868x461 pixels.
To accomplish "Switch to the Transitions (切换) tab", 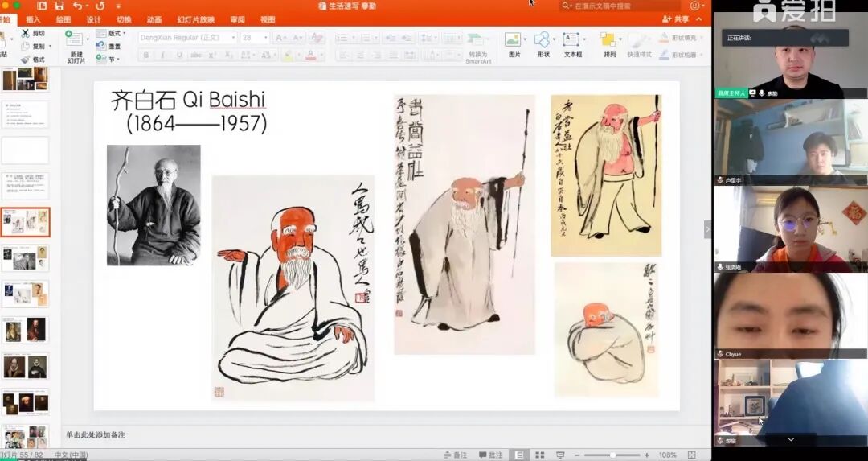I will [124, 19].
